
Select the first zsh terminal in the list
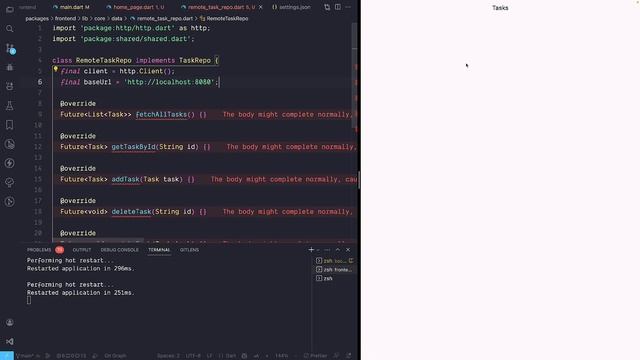[x=334, y=261]
